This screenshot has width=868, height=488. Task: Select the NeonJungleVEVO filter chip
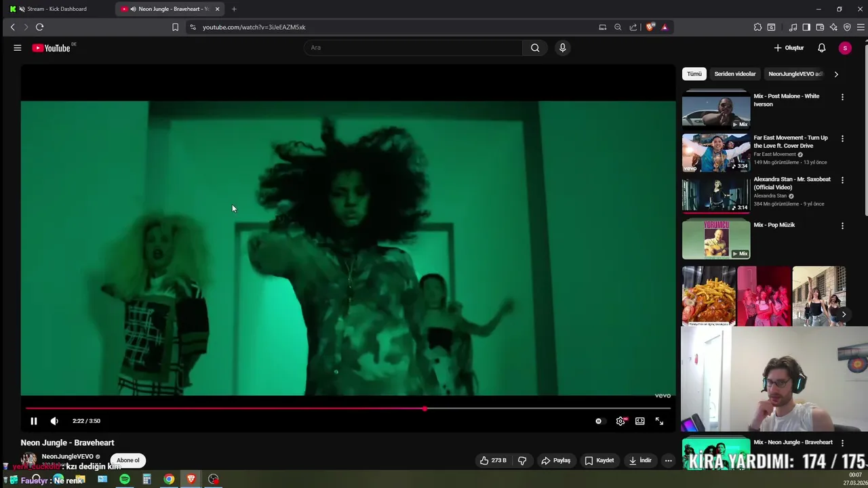coord(794,74)
